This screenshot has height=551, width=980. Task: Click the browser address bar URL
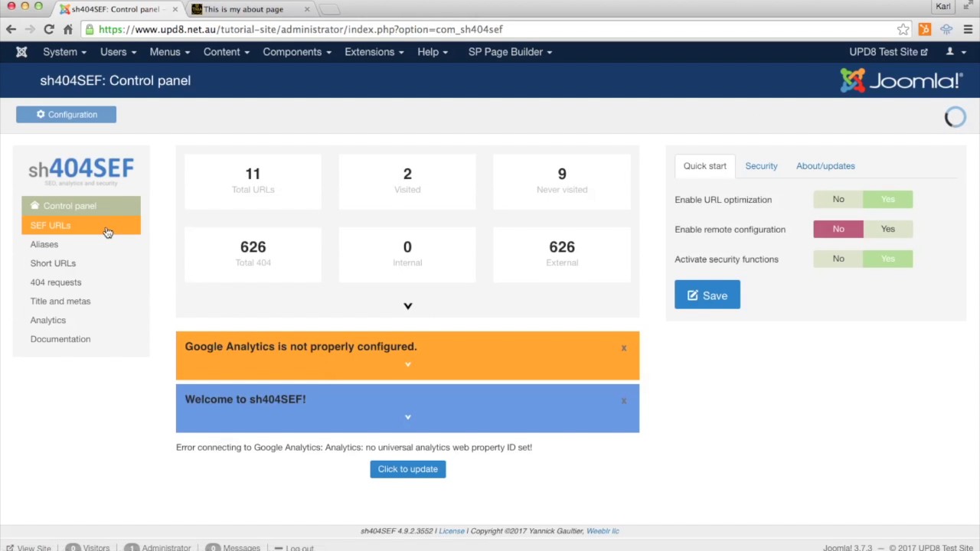coord(301,29)
